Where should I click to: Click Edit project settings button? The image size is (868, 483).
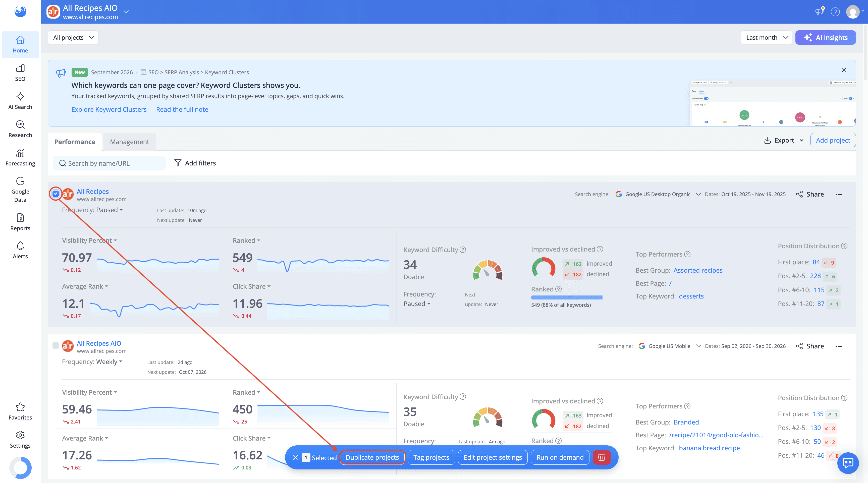tap(493, 457)
